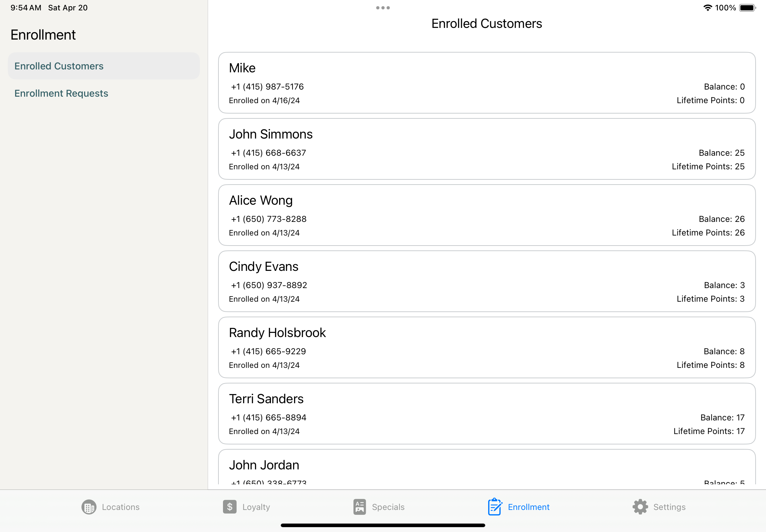The width and height of the screenshot is (766, 532).
Task: Select Alice Wong's customer entry
Action: (x=487, y=215)
